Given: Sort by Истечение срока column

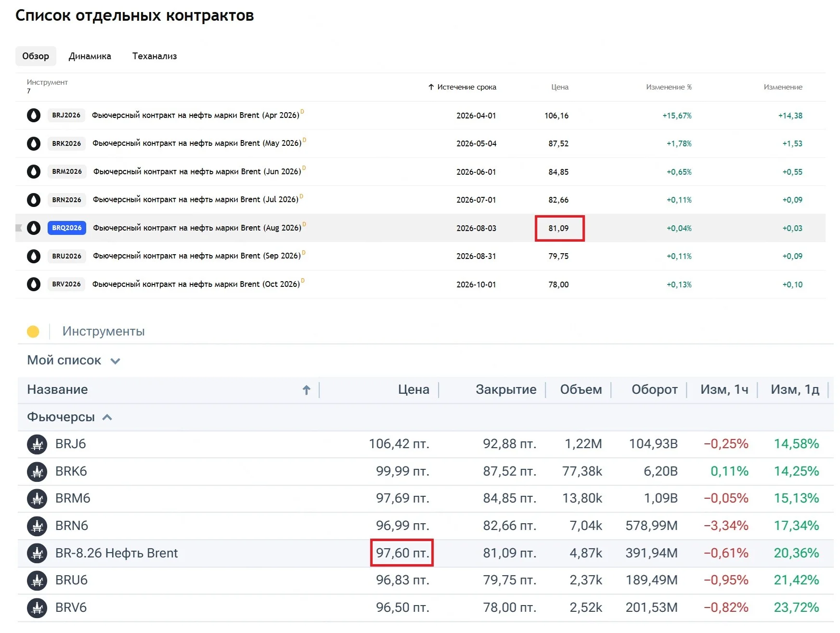Looking at the screenshot, I should pos(462,87).
